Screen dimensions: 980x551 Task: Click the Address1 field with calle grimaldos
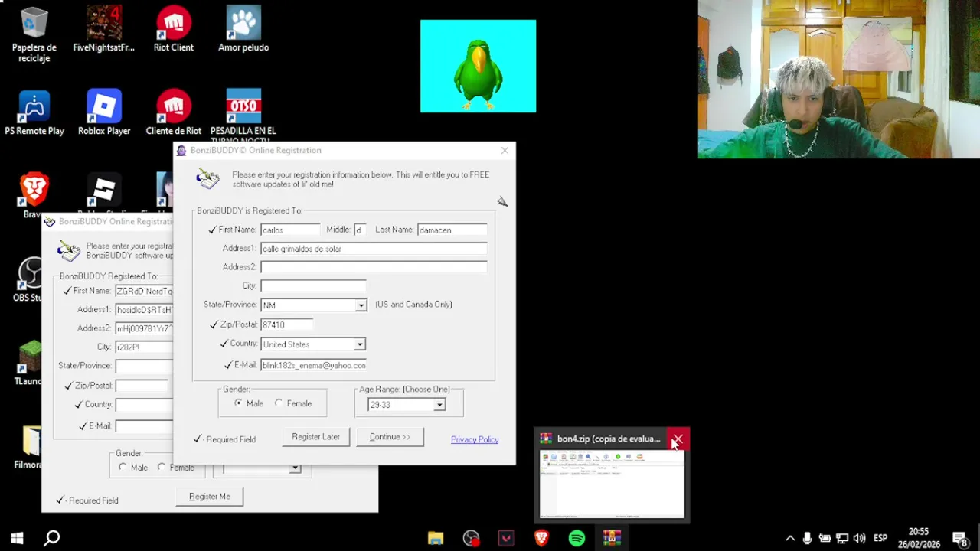click(374, 249)
